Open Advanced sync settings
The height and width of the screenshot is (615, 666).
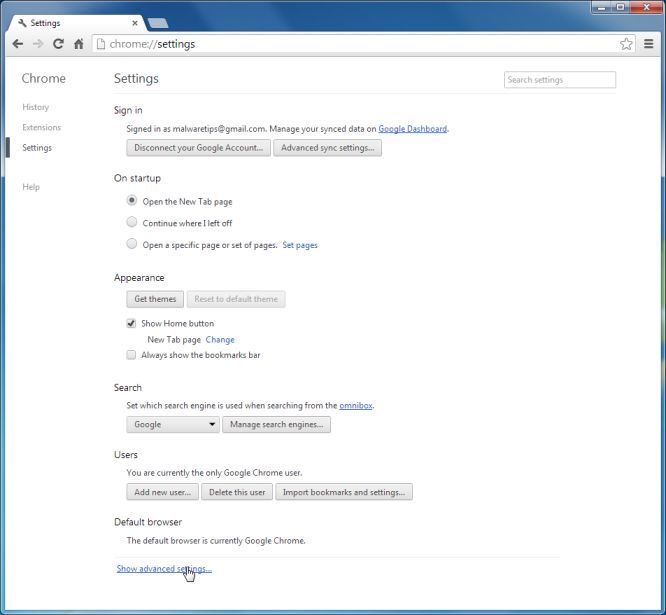(x=327, y=148)
